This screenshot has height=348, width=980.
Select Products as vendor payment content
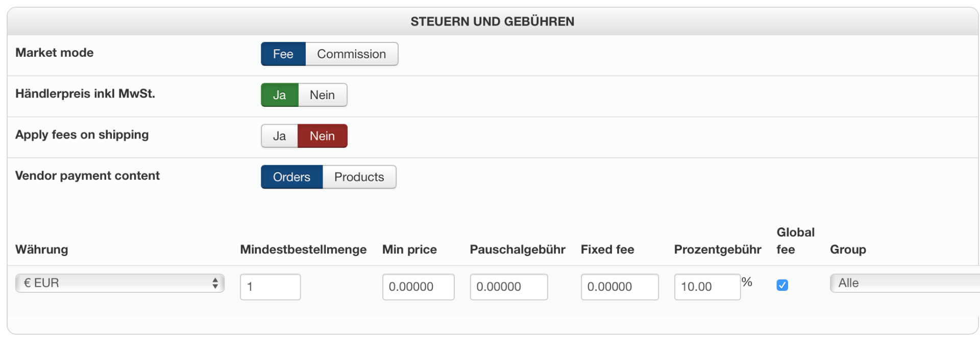click(x=359, y=177)
